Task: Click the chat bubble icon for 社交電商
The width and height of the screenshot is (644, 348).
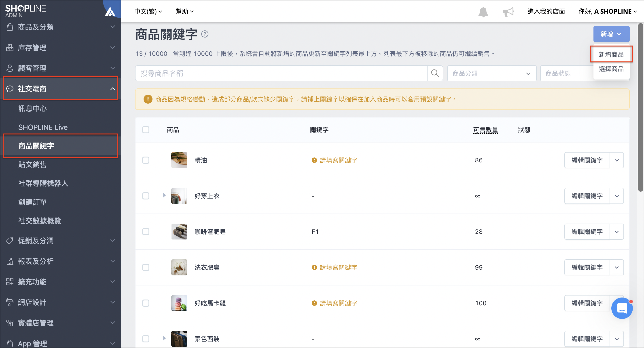Action: click(10, 89)
